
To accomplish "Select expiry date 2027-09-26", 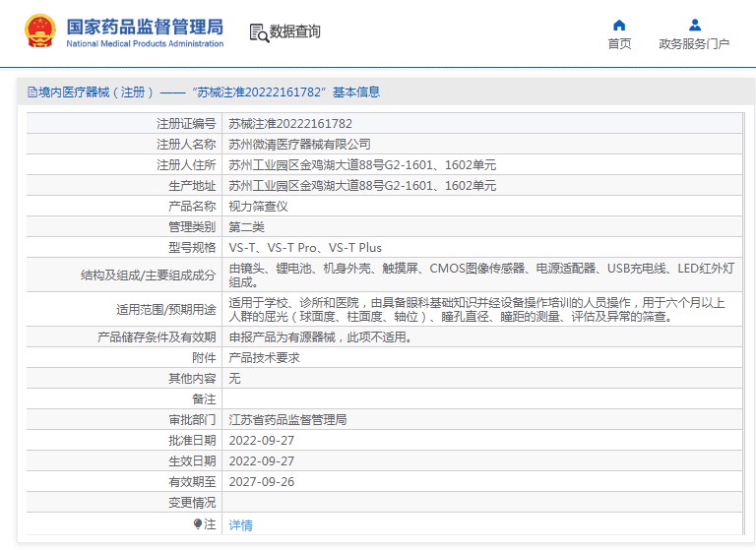I will 261,482.
